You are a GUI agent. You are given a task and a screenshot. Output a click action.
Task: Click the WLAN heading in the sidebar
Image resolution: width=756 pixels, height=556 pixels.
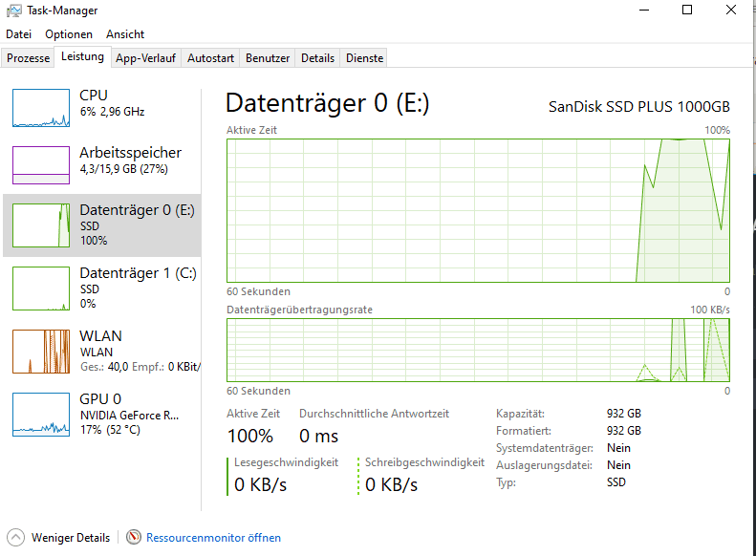[x=100, y=336]
